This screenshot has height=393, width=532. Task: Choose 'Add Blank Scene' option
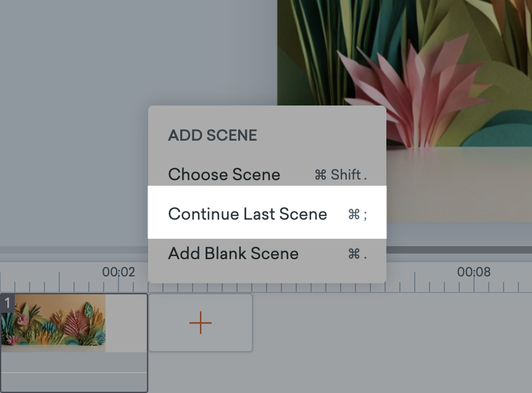[x=233, y=254]
